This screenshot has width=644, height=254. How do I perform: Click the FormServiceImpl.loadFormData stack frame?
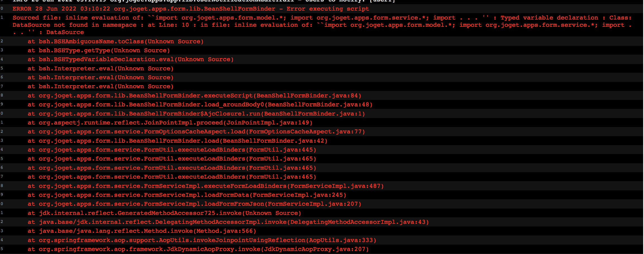point(187,195)
